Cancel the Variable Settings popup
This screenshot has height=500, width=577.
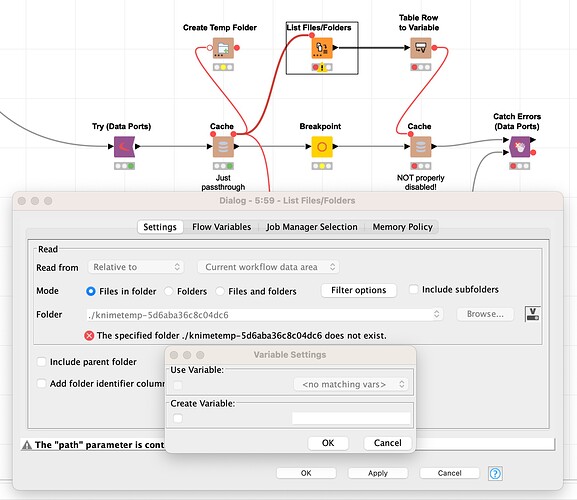point(387,443)
